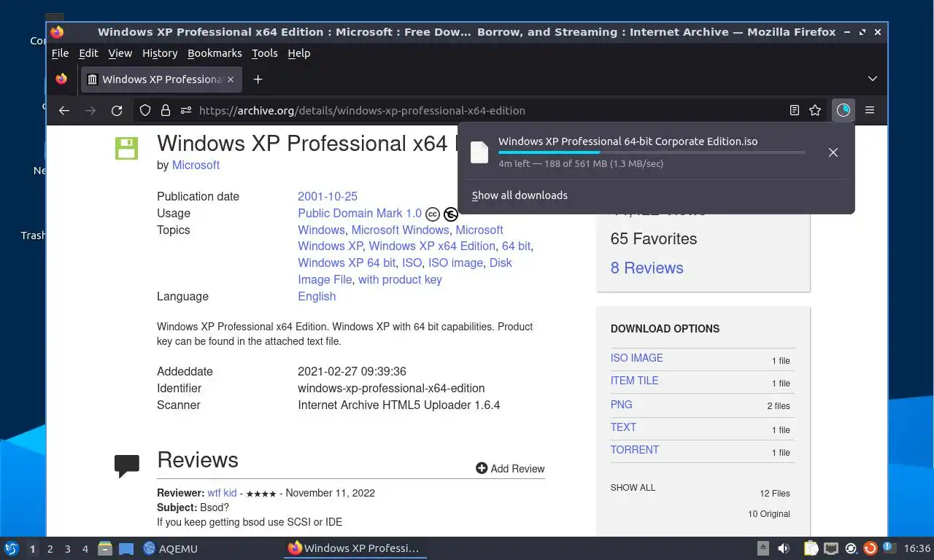Switch to workspace 2
Screen dimensions: 934x560
click(x=50, y=548)
